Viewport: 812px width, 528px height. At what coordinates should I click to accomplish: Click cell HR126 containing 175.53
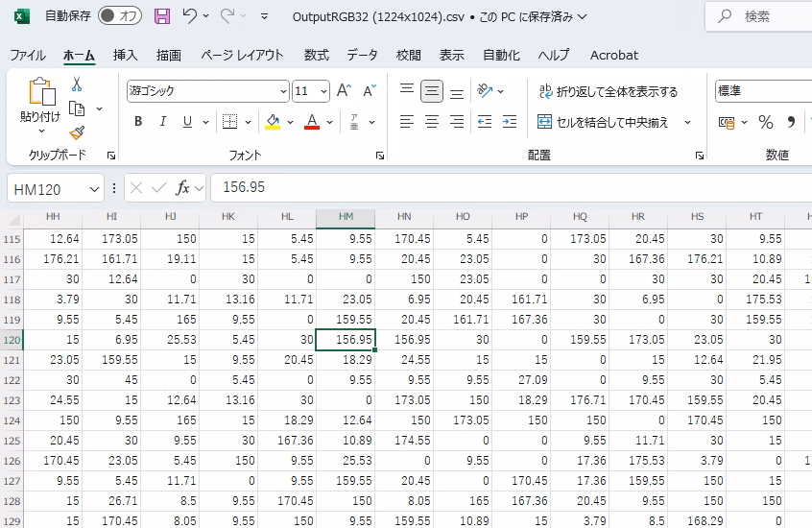pyautogui.click(x=638, y=461)
